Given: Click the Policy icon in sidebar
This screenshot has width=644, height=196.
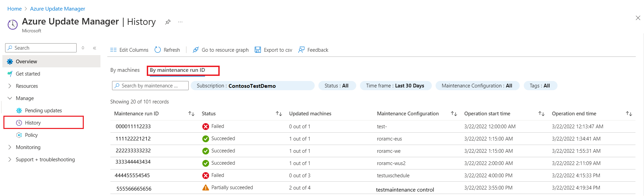Looking at the screenshot, I should click(x=19, y=135).
